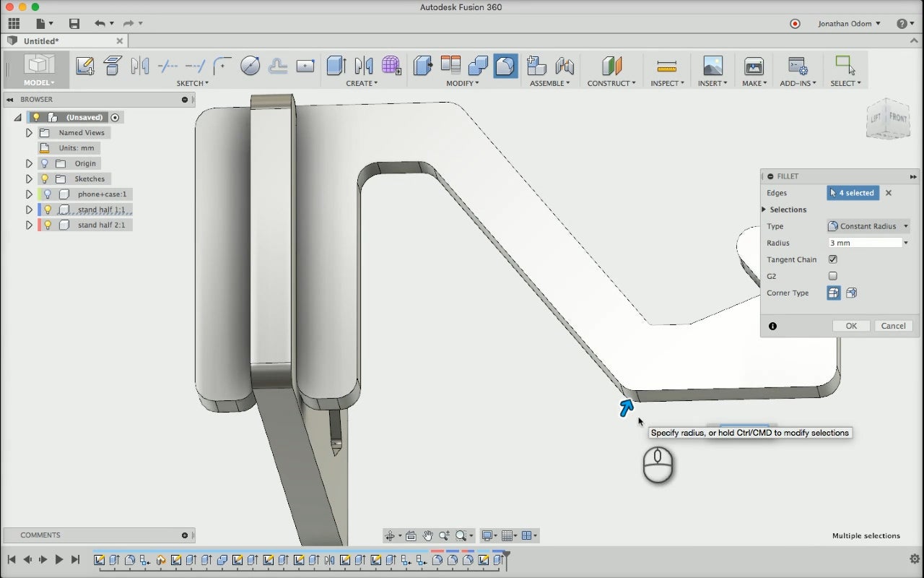Click the rolling ball corner type icon
924x578 pixels.
pyautogui.click(x=834, y=293)
